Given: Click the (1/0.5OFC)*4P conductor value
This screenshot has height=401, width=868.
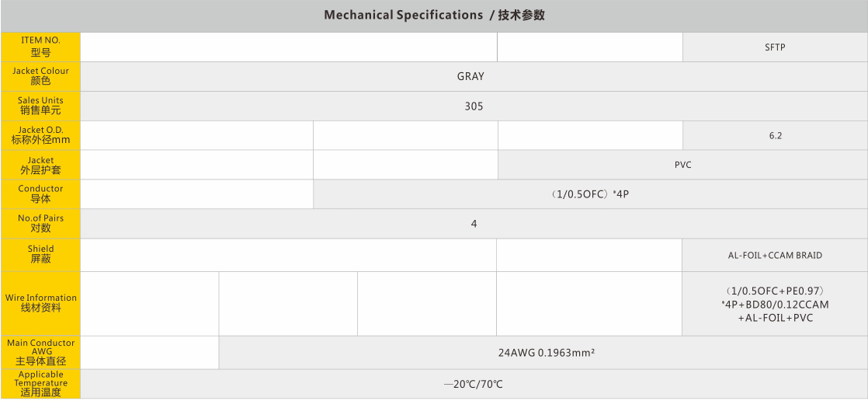Looking at the screenshot, I should point(589,194).
